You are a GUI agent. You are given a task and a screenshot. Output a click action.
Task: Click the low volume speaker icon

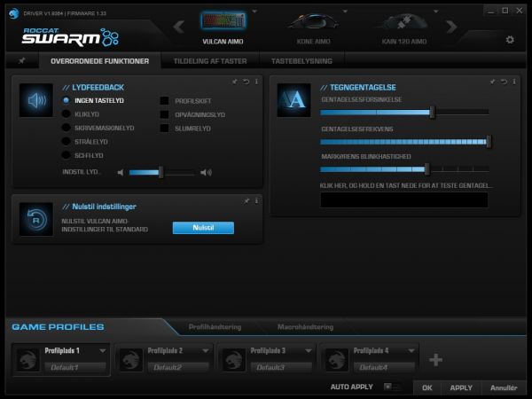(121, 172)
